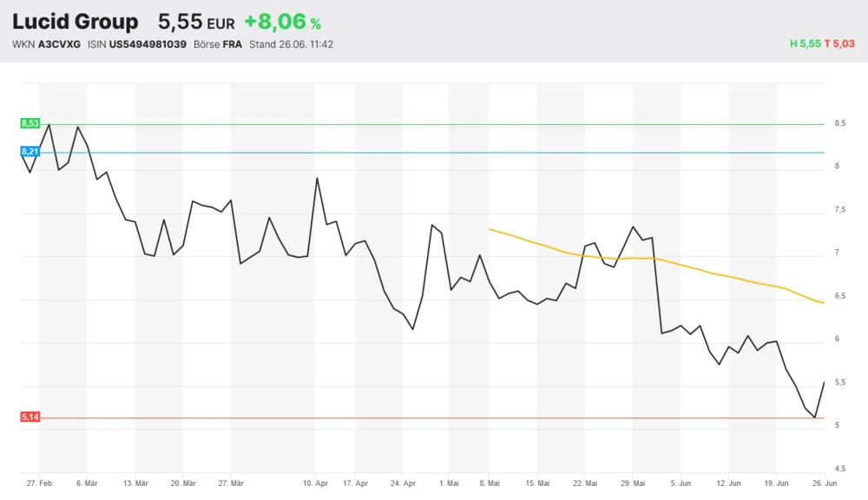Click the 6,5 y-axis value
This screenshot has height=500, width=868.
[x=840, y=296]
